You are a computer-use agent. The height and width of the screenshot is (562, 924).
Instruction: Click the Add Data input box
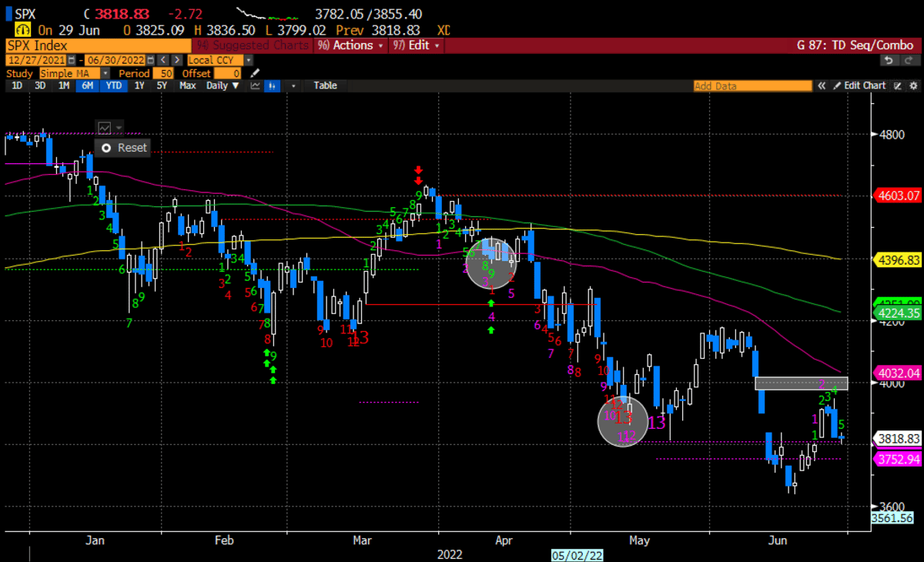[x=752, y=85]
